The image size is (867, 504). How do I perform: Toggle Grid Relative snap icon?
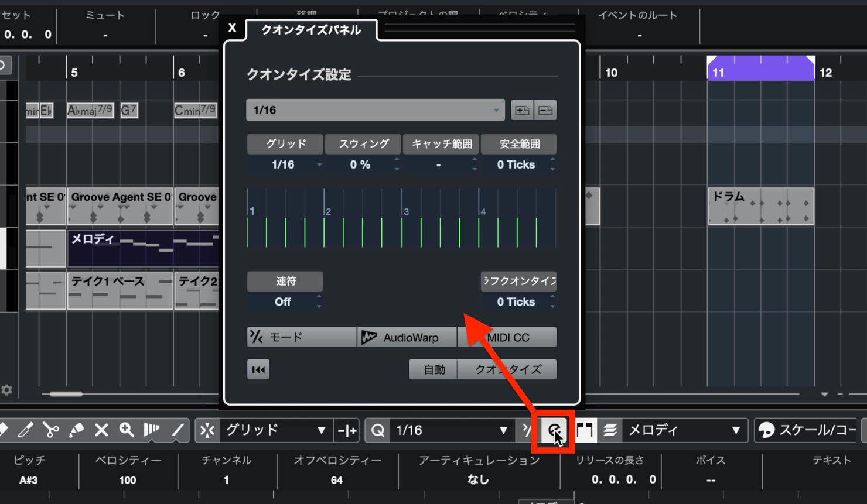pyautogui.click(x=347, y=431)
